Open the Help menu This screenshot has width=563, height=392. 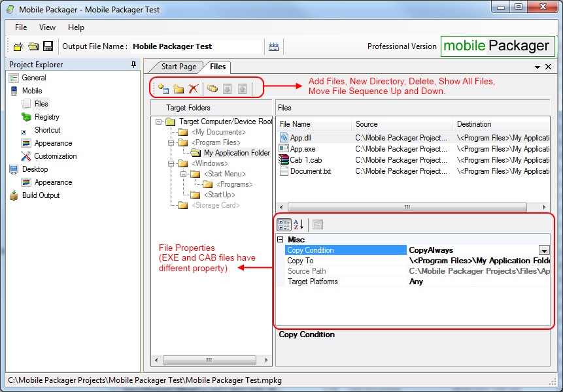coord(76,27)
